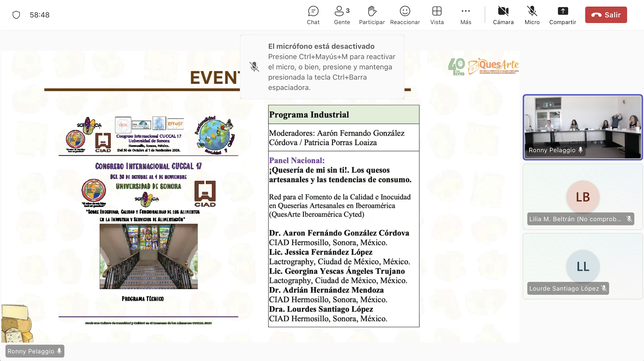Toggle mute on Lilia M. Beltrán's tile
Screen dimensions: 644x361
coord(629,219)
